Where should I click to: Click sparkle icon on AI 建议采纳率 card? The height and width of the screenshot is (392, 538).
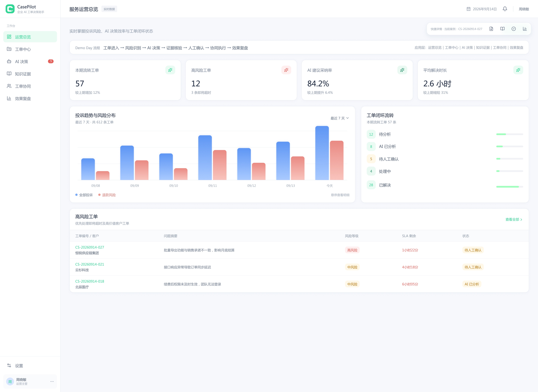pos(402,70)
